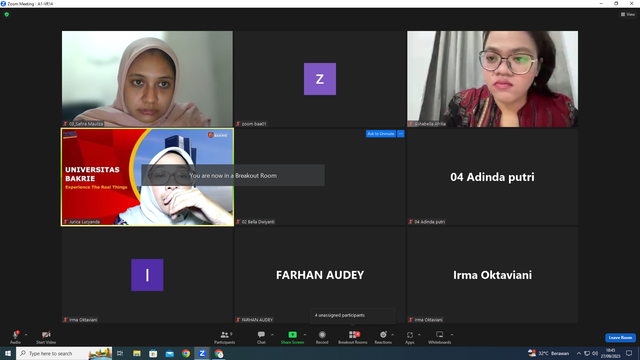Open Task View on the taskbar
Viewport: 640px width, 360px height.
click(120, 353)
